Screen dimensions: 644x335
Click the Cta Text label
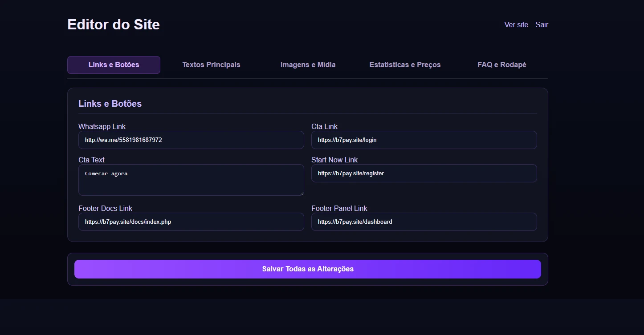[91, 160]
